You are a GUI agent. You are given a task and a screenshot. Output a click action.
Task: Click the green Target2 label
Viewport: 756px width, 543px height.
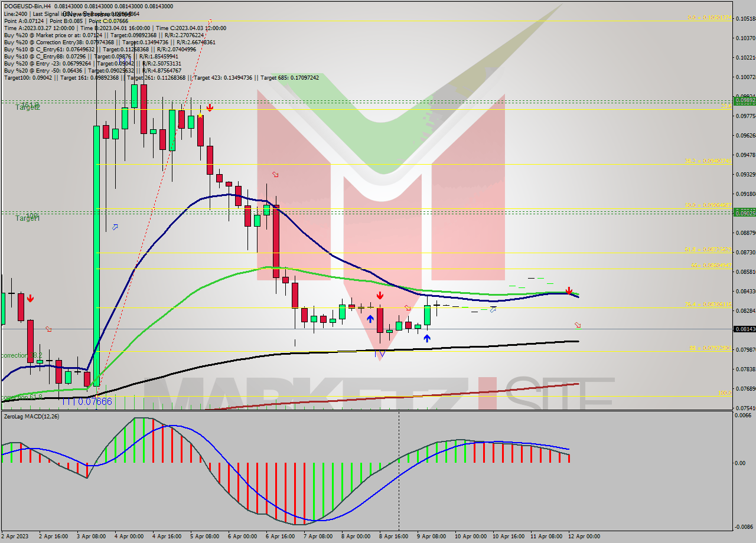(28, 107)
